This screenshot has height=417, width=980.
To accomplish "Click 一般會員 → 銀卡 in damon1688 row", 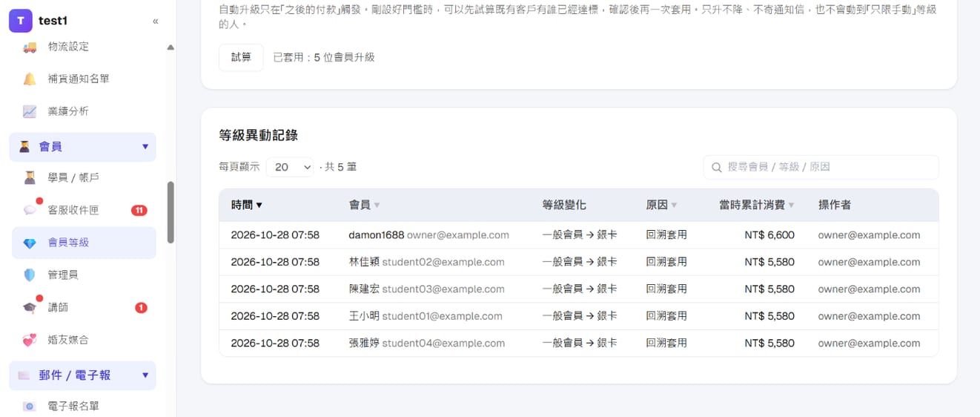I will point(580,235).
